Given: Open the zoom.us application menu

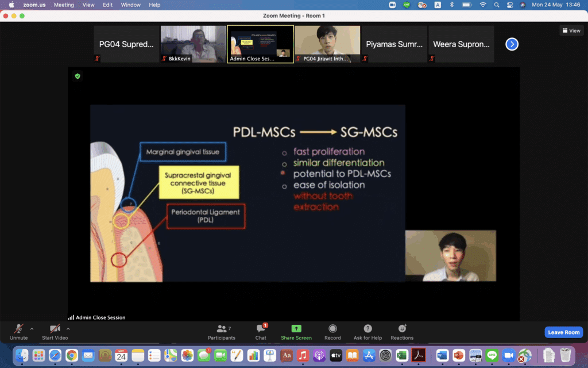Looking at the screenshot, I should [x=34, y=5].
